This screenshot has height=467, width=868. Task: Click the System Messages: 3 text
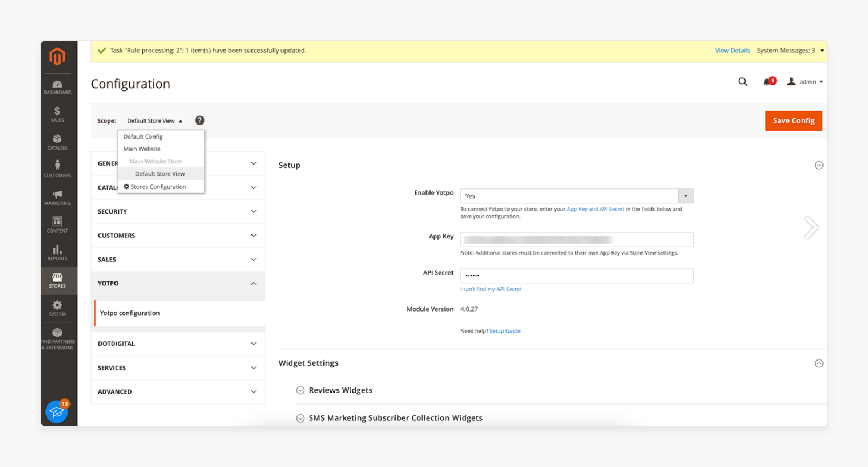[786, 50]
